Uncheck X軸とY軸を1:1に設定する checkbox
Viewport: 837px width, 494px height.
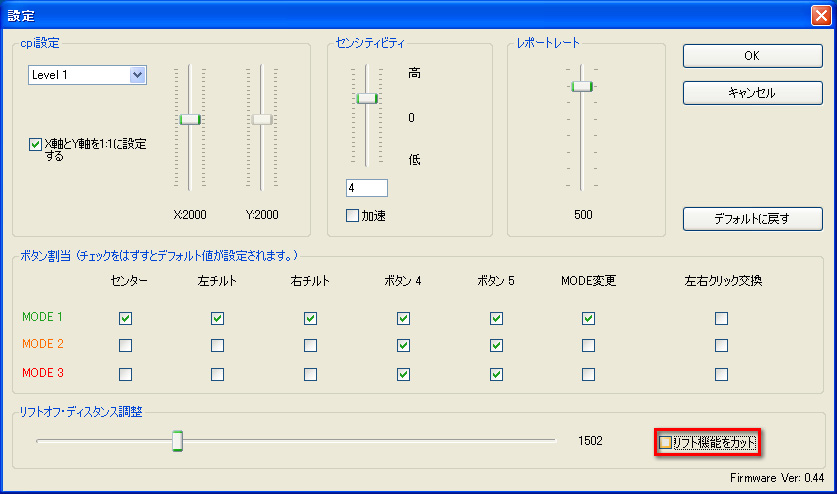(36, 145)
